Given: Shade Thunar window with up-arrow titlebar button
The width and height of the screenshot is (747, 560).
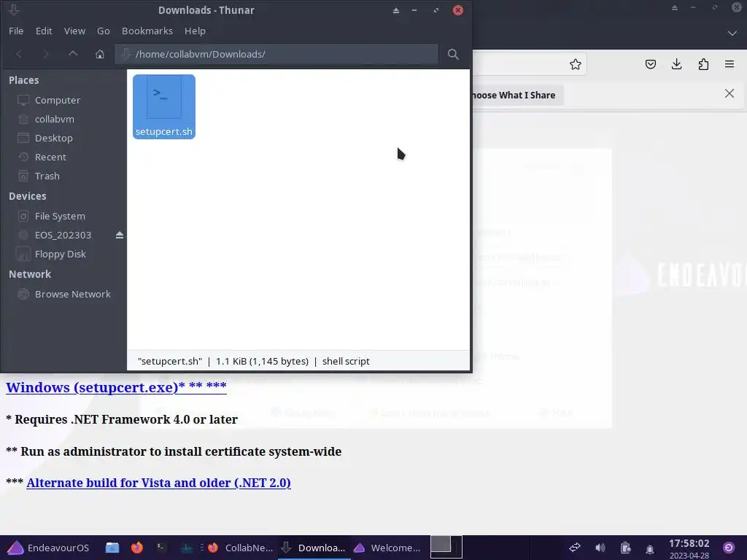Looking at the screenshot, I should [396, 10].
